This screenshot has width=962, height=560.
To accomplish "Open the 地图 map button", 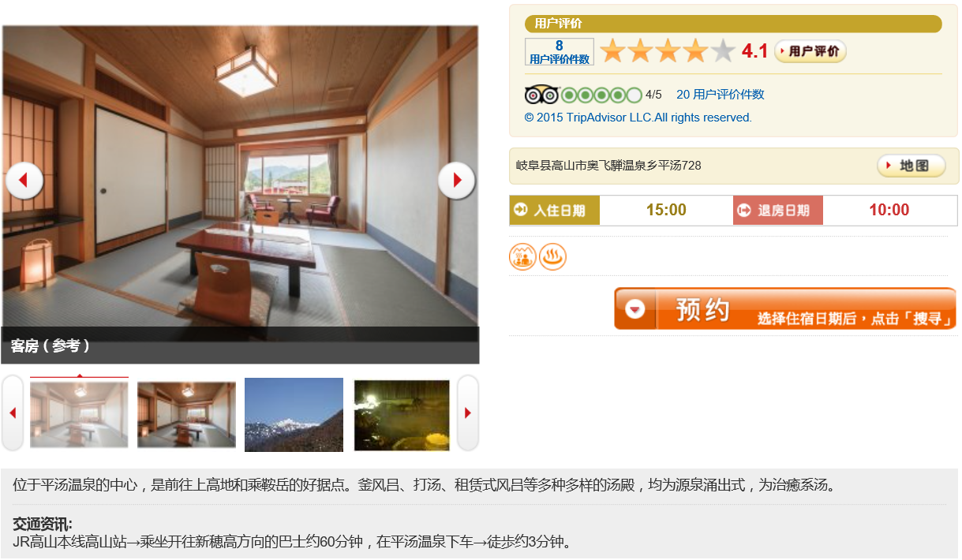I will coord(911,166).
